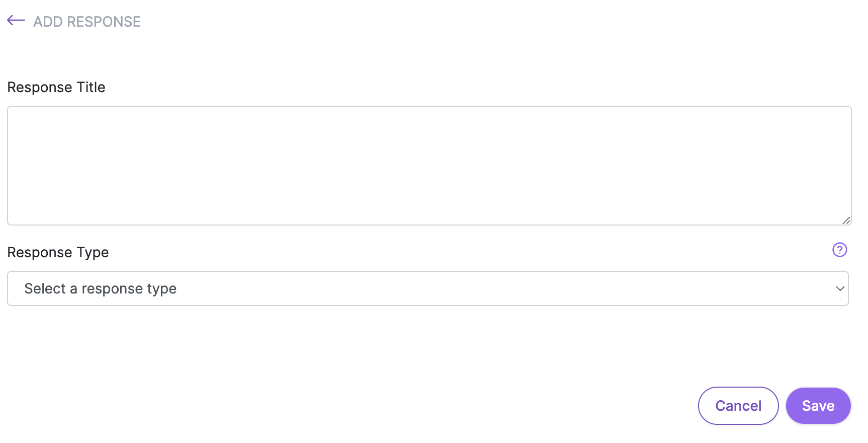This screenshot has height=443, width=868.
Task: Focus the Response Title text area
Action: pos(429,166)
